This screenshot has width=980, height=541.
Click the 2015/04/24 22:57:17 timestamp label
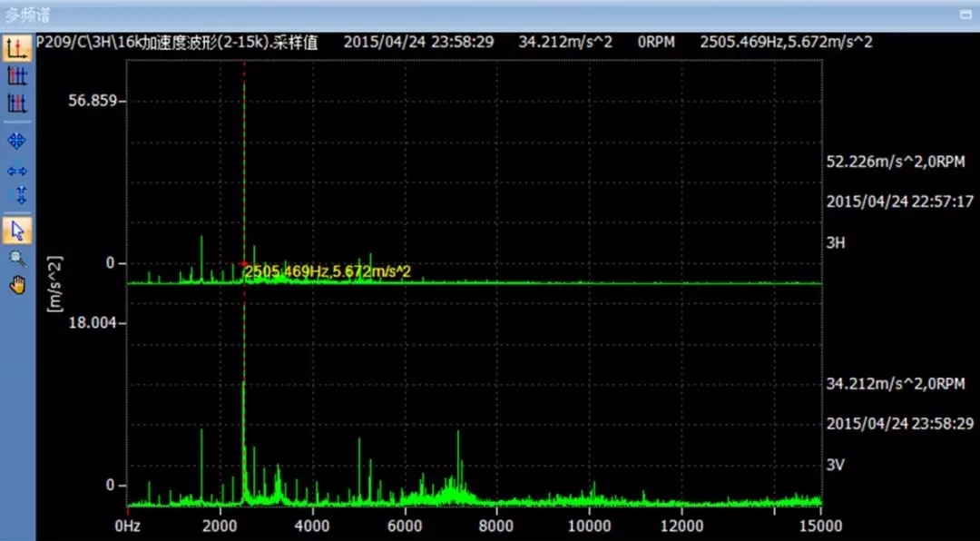[x=899, y=202]
